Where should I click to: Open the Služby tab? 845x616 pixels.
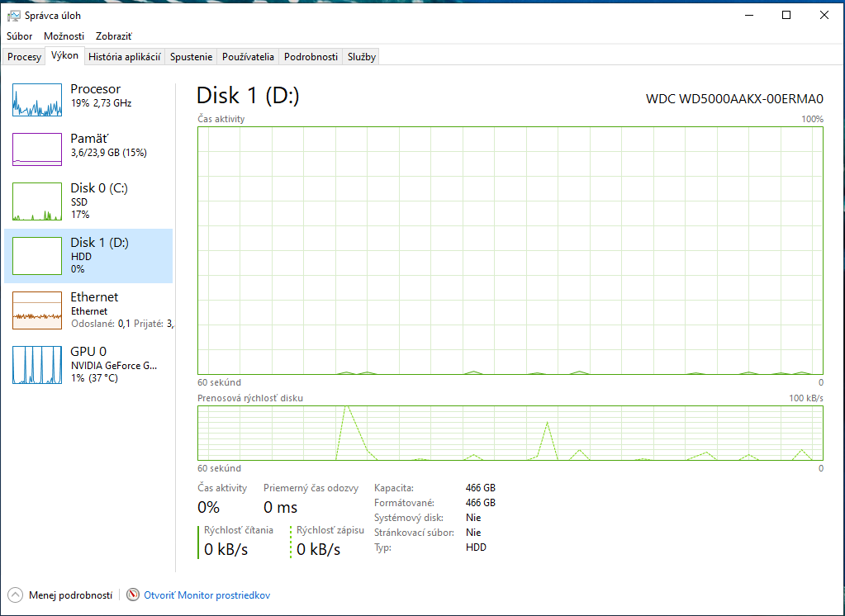pos(362,57)
